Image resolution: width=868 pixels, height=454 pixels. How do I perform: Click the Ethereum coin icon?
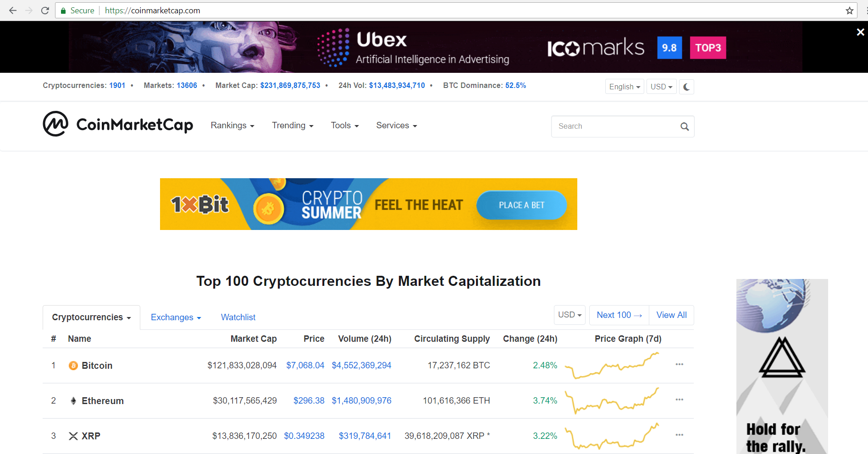(x=73, y=400)
